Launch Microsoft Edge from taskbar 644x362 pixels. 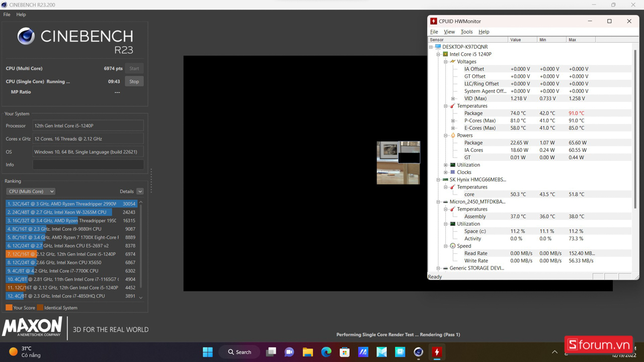(326, 352)
